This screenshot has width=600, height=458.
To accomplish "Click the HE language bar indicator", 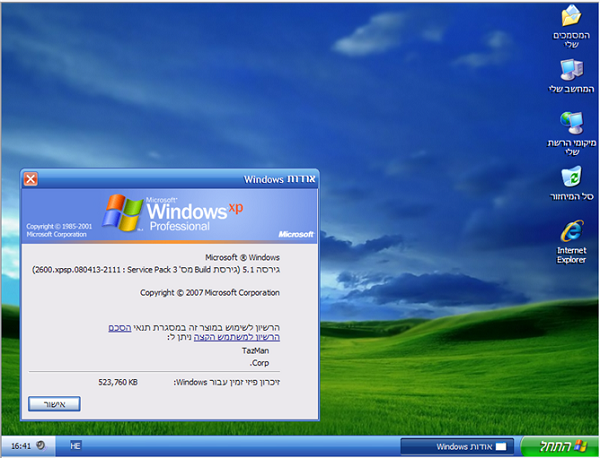I will tap(75, 445).
